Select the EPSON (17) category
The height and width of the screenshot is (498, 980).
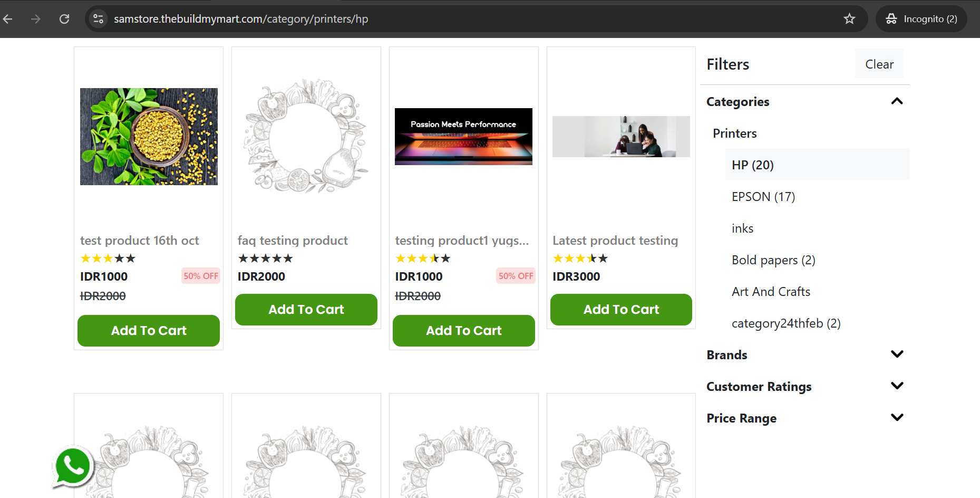763,197
